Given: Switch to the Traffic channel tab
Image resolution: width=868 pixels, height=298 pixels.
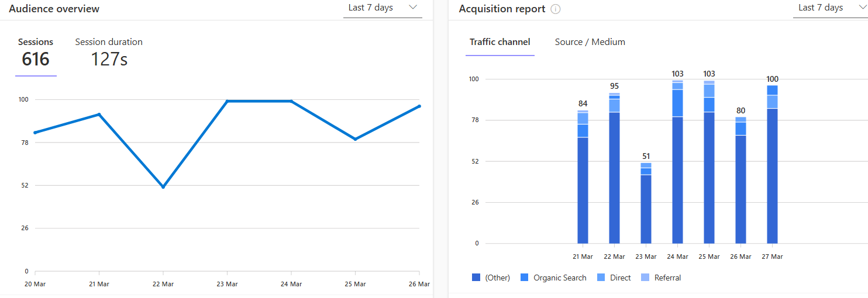Looking at the screenshot, I should [x=500, y=42].
